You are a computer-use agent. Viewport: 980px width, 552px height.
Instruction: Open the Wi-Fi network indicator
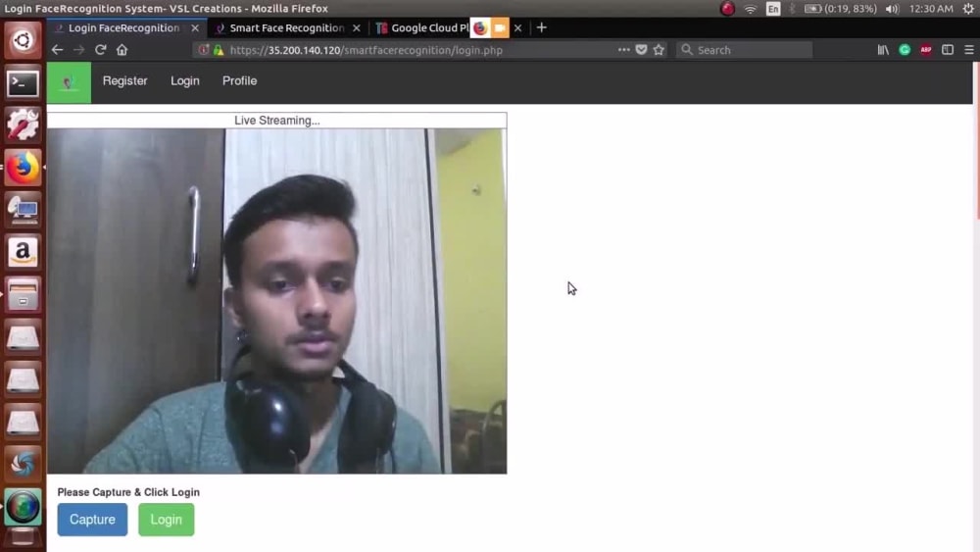click(750, 9)
